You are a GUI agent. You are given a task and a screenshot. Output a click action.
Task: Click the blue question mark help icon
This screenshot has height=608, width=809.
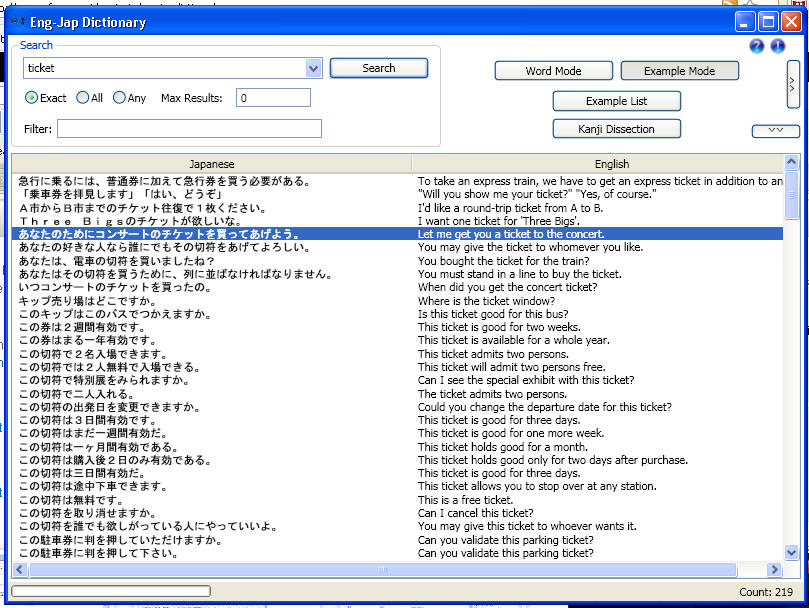tap(757, 46)
